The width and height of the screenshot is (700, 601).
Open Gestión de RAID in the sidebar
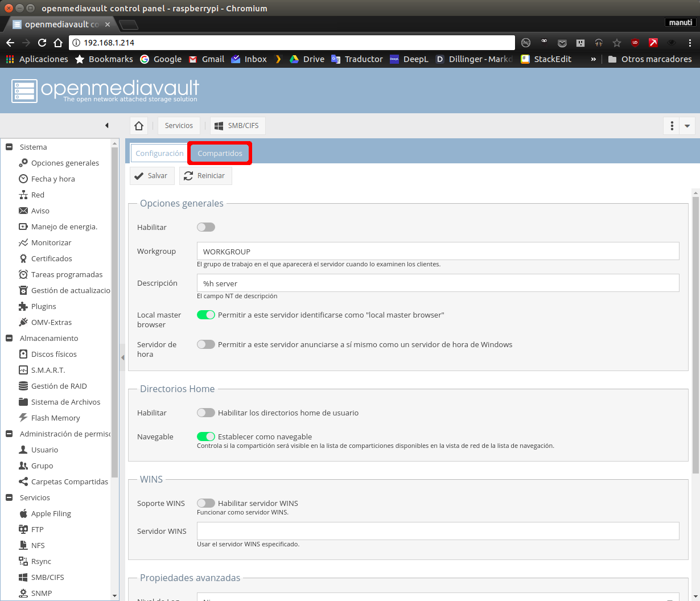click(59, 386)
